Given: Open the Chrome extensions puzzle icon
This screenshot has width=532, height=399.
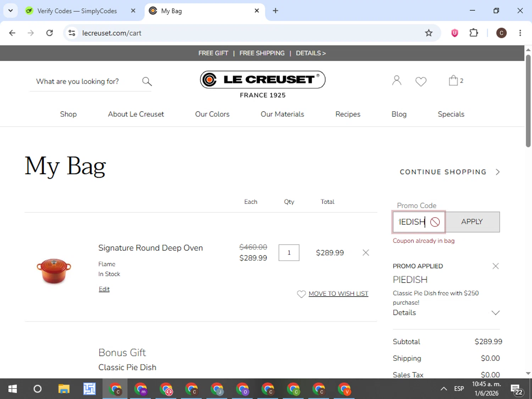Looking at the screenshot, I should pyautogui.click(x=473, y=33).
